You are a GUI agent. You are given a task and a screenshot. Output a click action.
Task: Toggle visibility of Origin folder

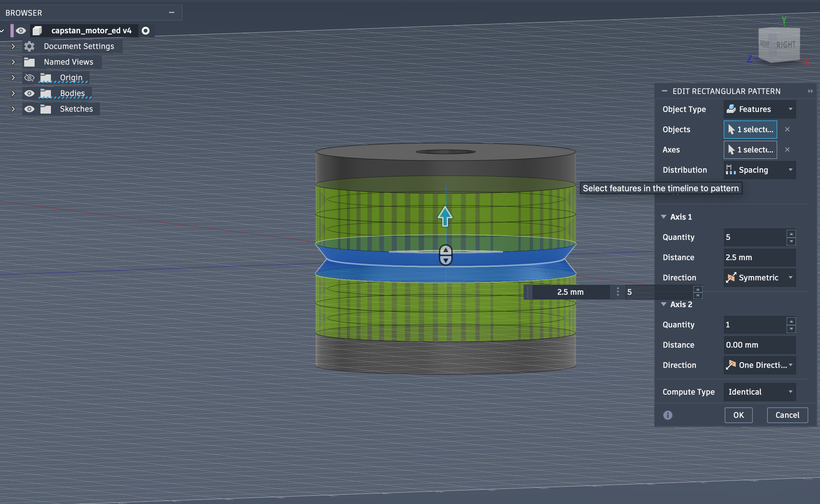point(29,78)
